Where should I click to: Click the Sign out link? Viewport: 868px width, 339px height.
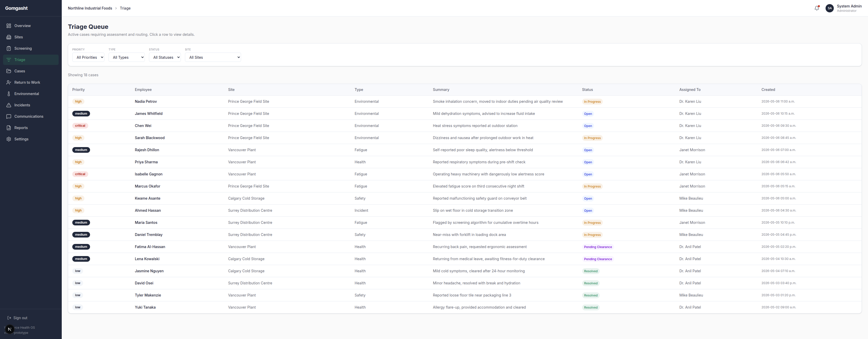17,318
